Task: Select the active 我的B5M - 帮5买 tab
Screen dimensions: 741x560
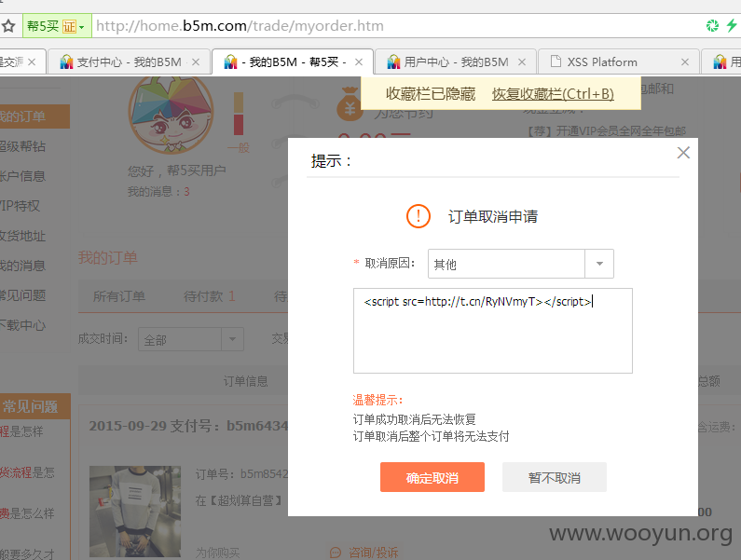Action: (x=292, y=61)
